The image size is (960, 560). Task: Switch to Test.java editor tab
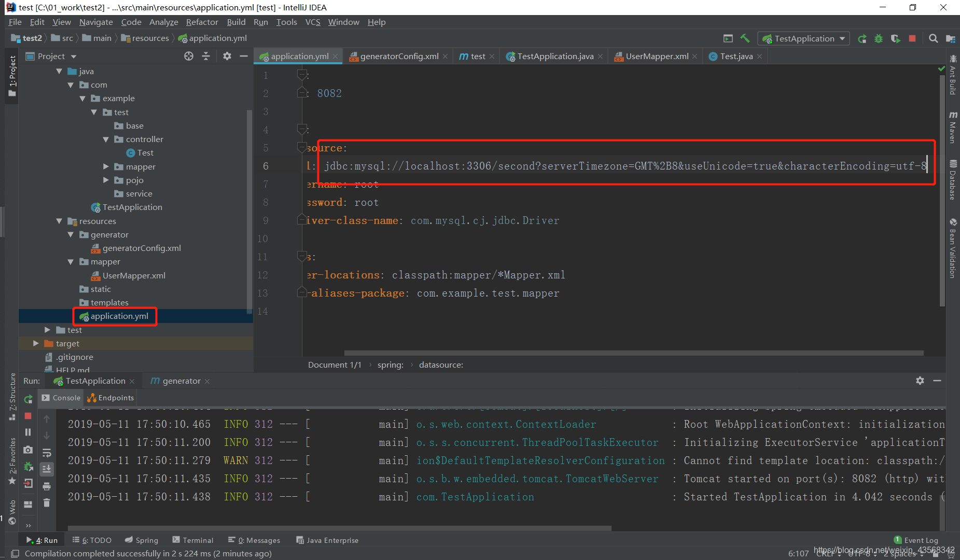[x=736, y=56]
